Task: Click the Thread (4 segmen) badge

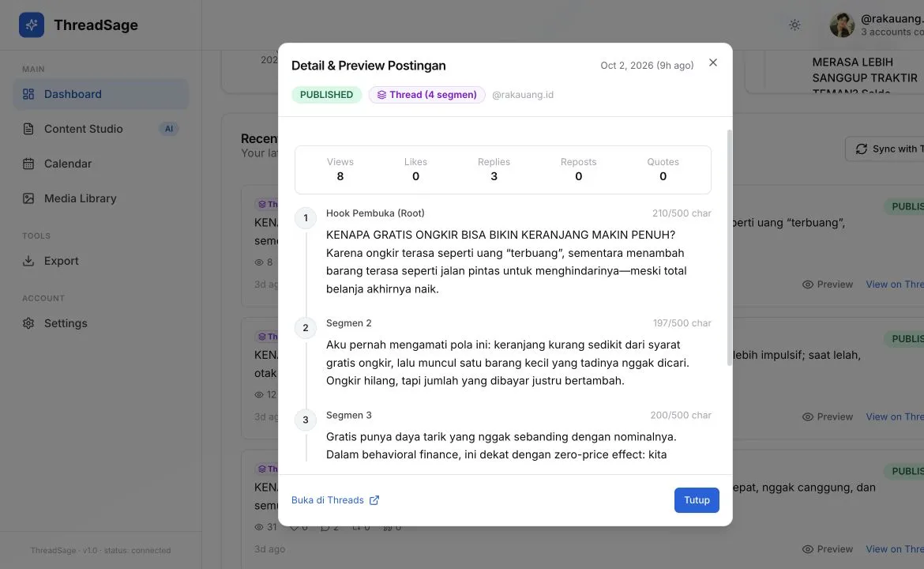Action: [426, 95]
